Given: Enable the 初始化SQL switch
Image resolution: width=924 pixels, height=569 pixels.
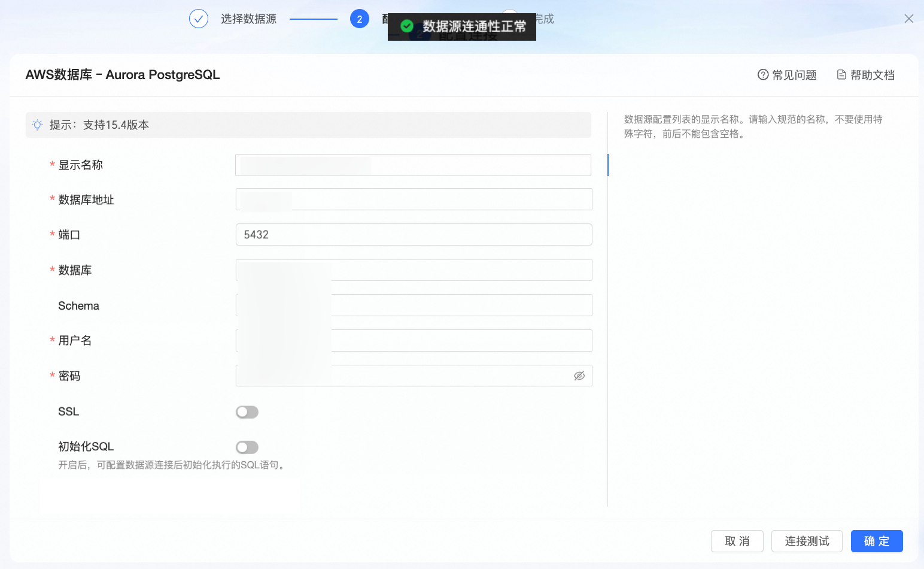Looking at the screenshot, I should 247,447.
